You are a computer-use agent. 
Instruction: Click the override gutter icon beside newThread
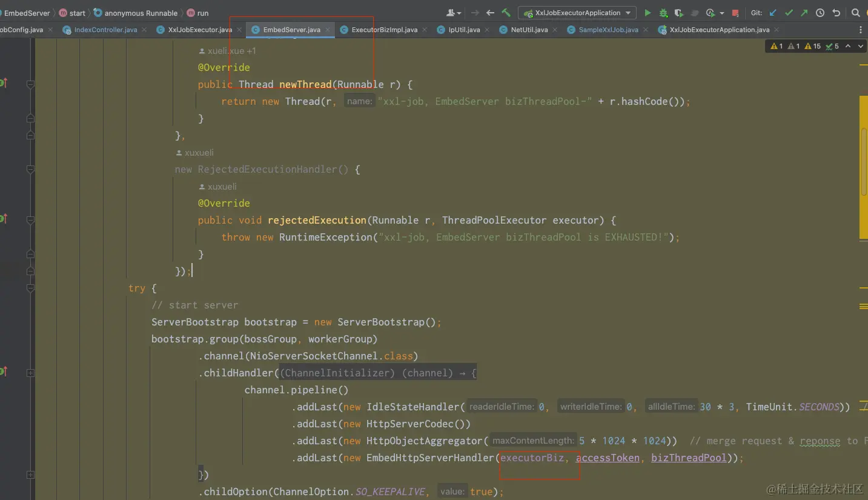pos(4,82)
